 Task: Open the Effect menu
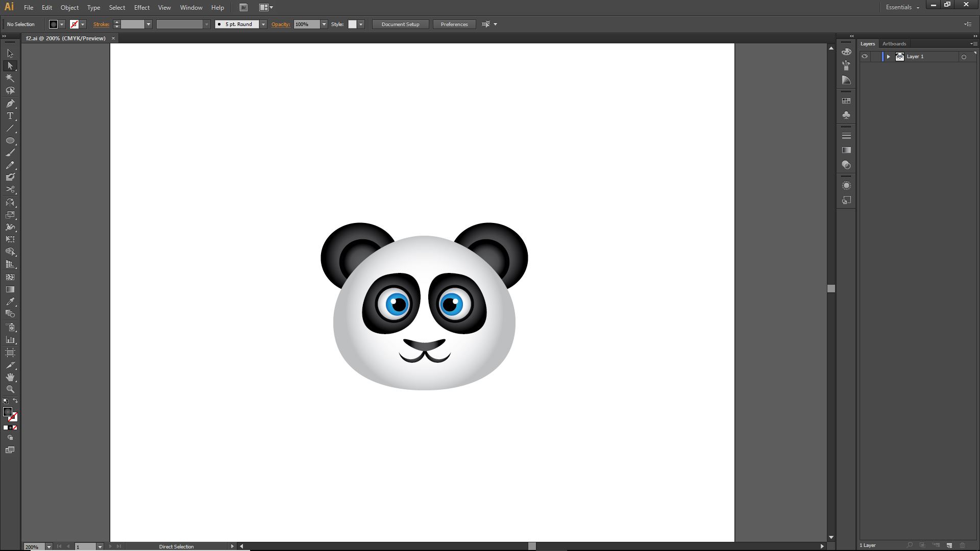click(x=141, y=8)
